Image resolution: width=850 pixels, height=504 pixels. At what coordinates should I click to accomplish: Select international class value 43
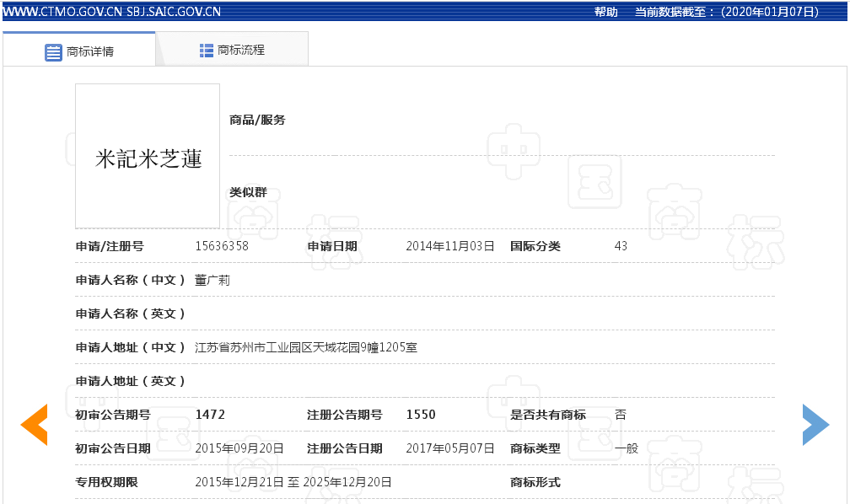[621, 246]
